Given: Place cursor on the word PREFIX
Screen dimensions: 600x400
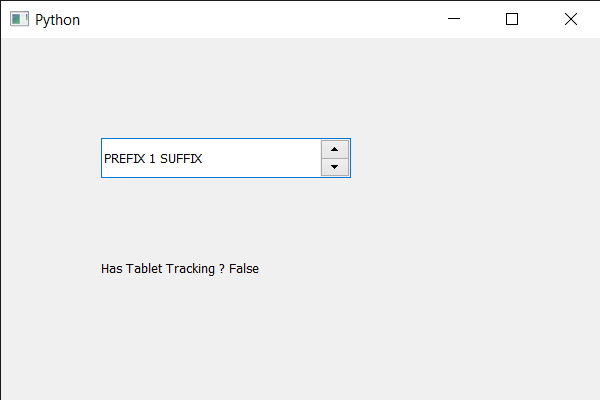Looking at the screenshot, I should pos(124,159).
